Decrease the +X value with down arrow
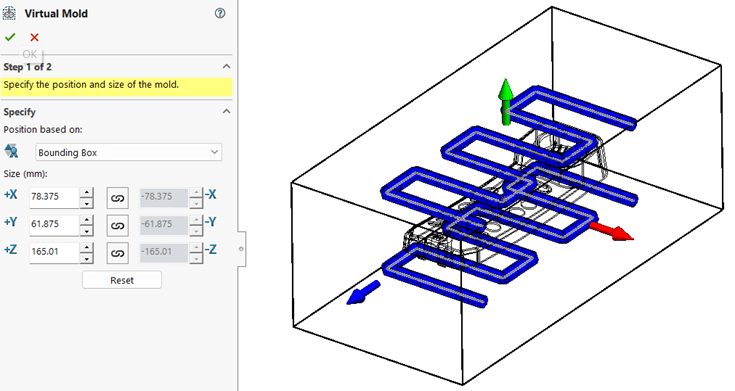Viewport: 735px width, 391px height. pyautogui.click(x=86, y=203)
